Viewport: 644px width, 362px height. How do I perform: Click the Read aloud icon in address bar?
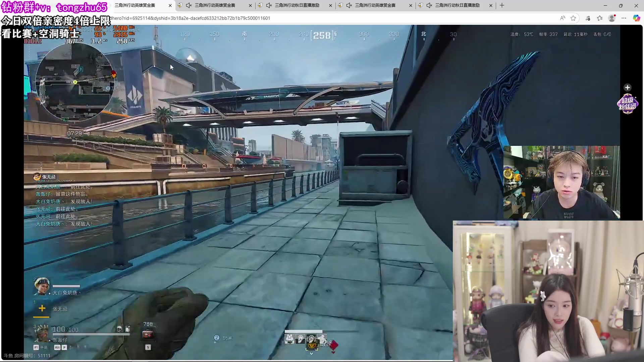pos(562,18)
